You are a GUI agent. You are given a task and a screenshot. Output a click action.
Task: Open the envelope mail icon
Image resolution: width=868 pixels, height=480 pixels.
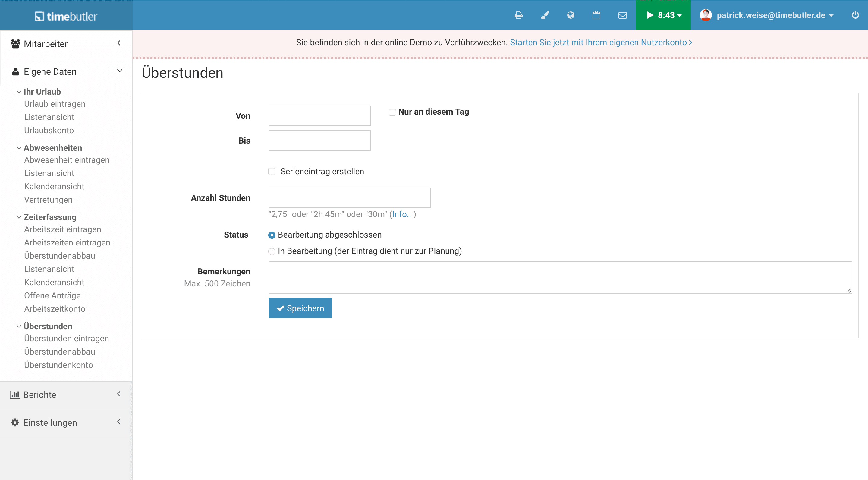coord(622,15)
